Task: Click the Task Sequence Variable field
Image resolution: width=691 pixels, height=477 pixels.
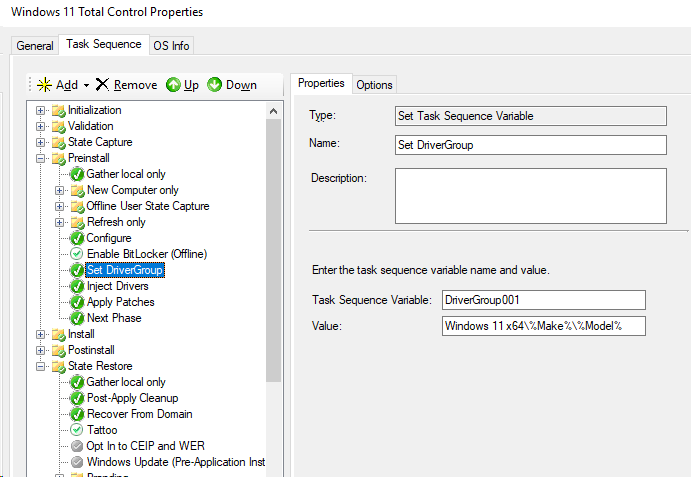Action: pyautogui.click(x=544, y=300)
